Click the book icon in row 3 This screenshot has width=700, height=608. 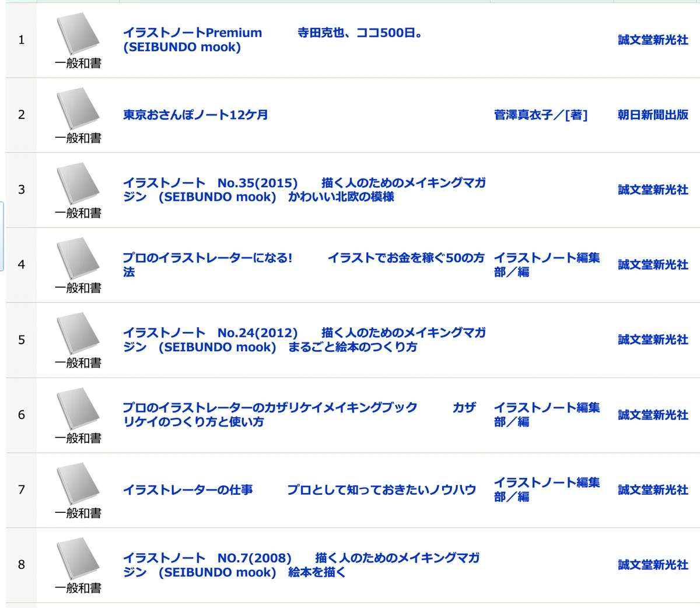pos(78,184)
